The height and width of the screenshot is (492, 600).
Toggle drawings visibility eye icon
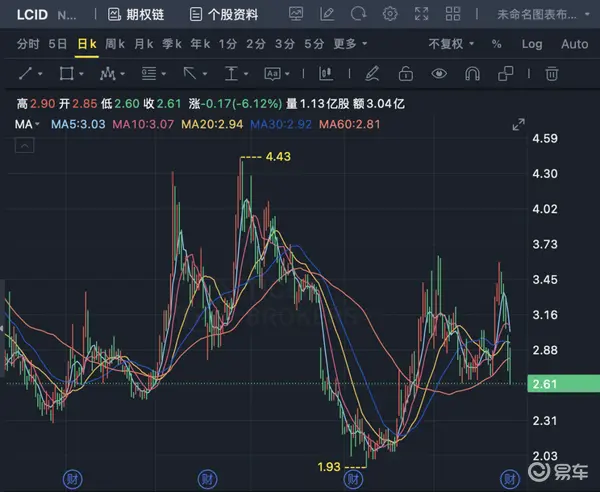pyautogui.click(x=439, y=73)
